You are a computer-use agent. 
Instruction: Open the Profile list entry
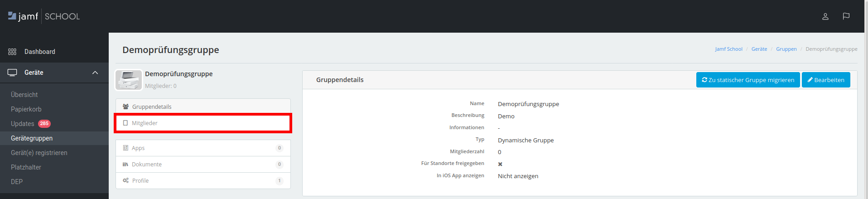[140, 181]
